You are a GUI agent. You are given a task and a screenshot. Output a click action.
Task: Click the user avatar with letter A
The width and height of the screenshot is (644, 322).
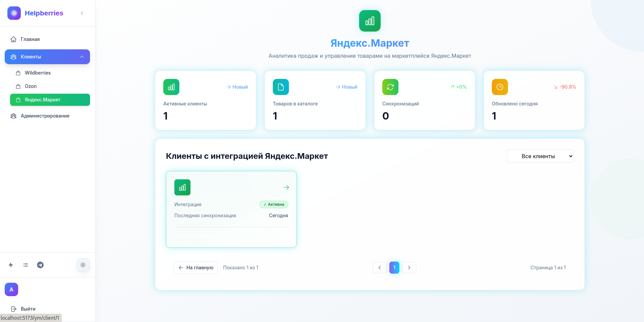point(11,289)
